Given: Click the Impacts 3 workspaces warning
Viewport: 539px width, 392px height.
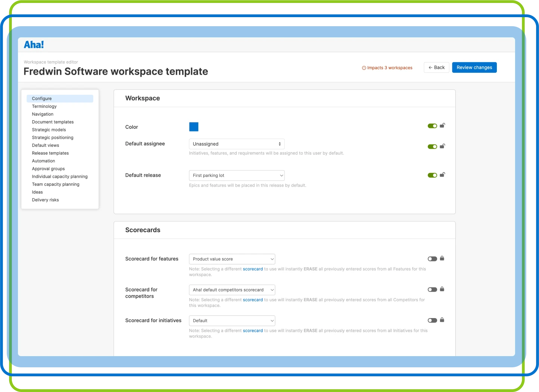Looking at the screenshot, I should click(387, 68).
